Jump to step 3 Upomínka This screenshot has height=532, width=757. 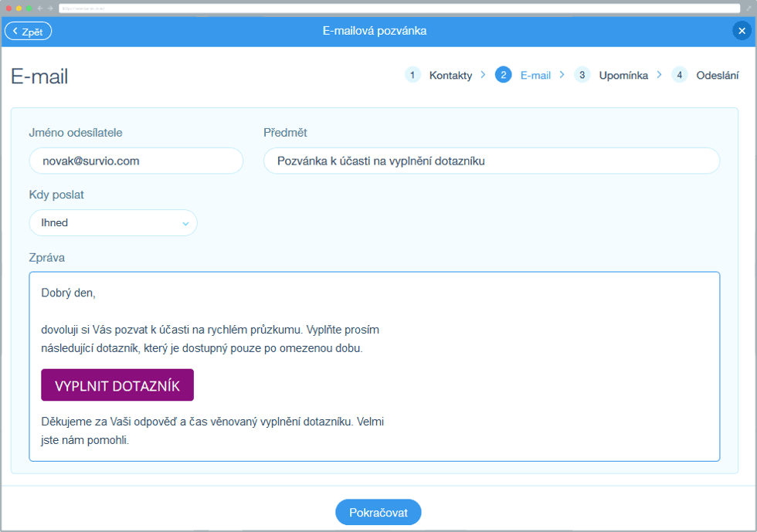[x=623, y=75]
